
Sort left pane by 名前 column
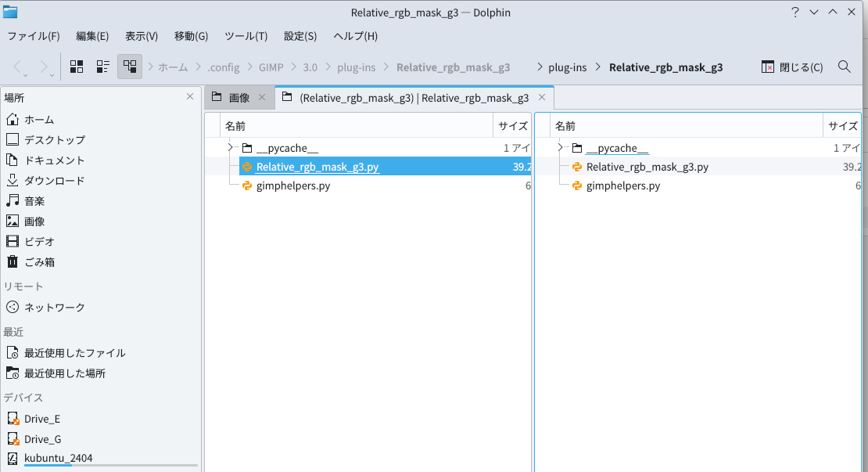click(357, 126)
